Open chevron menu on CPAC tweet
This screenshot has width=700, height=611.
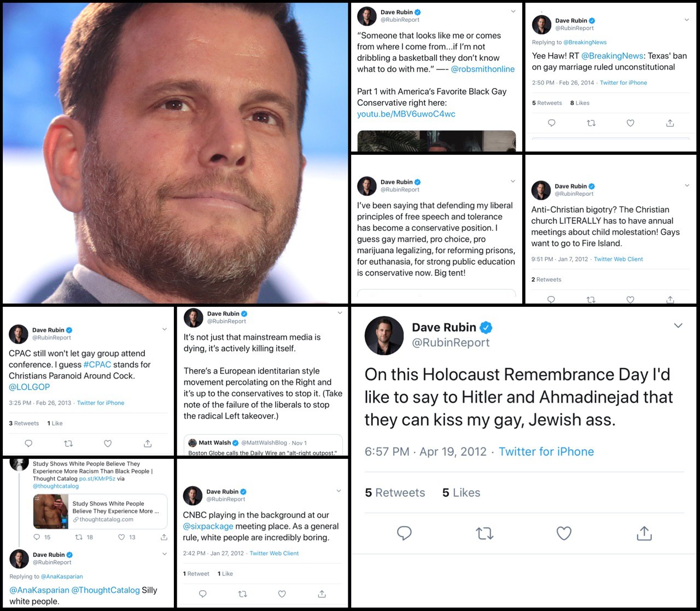[165, 329]
